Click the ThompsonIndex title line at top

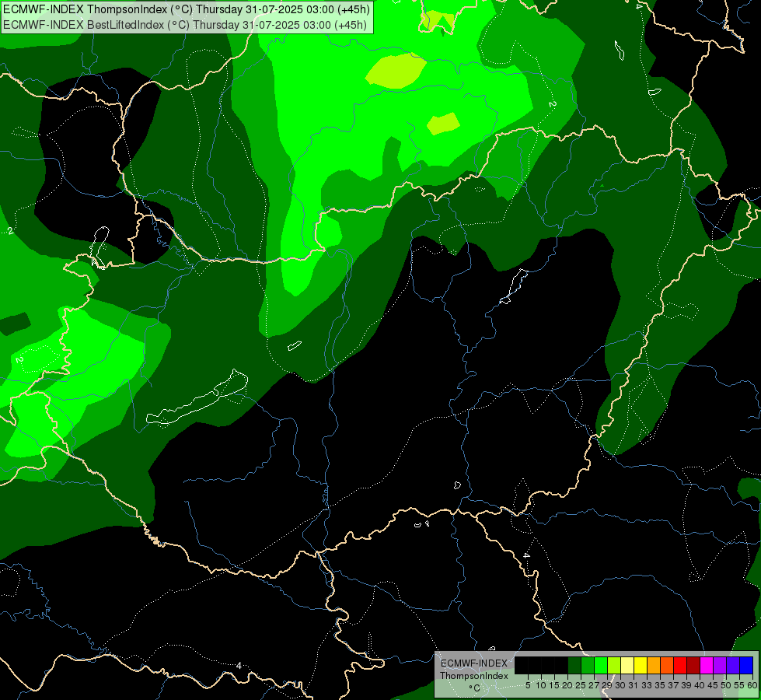[186, 9]
